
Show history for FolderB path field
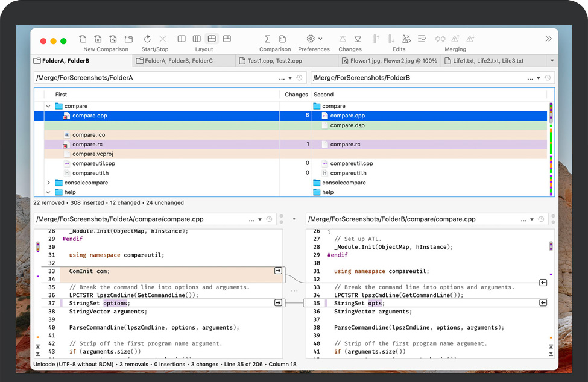tap(548, 78)
